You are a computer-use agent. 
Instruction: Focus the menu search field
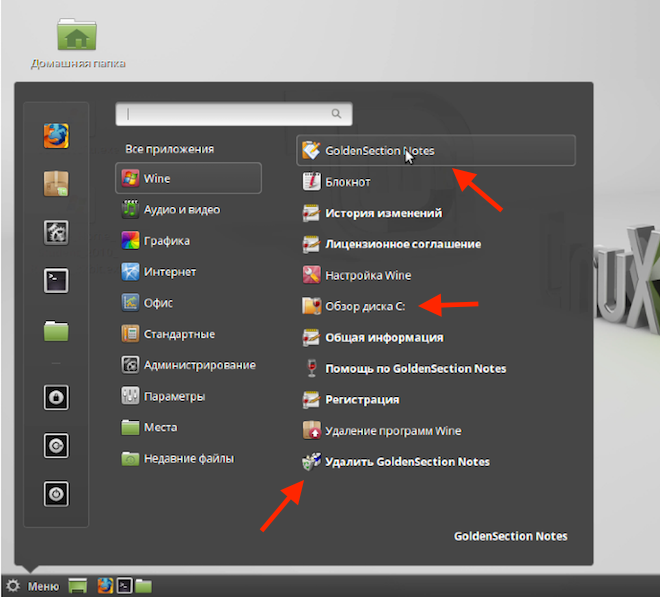234,114
